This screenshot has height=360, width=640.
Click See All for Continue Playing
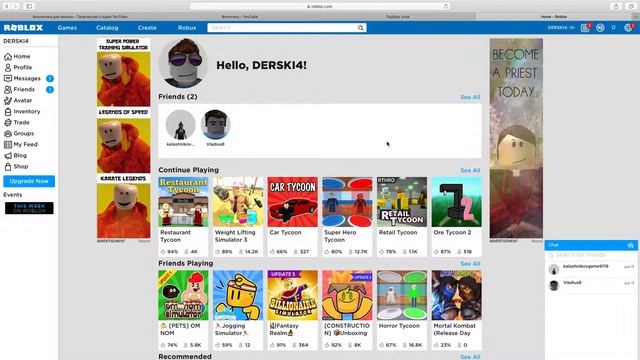coord(470,170)
